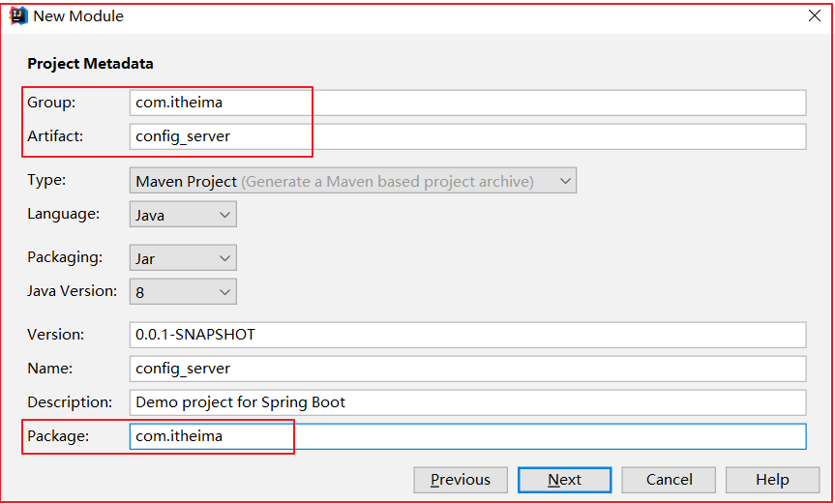
Task: Click into the Version field 0.0.1-SNAPSHOT
Action: click(467, 335)
